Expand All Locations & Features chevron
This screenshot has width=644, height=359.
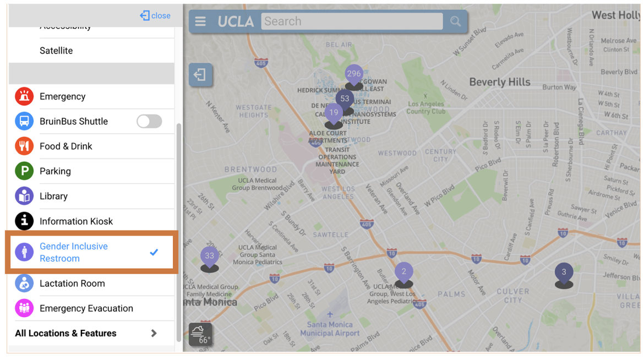coord(154,333)
